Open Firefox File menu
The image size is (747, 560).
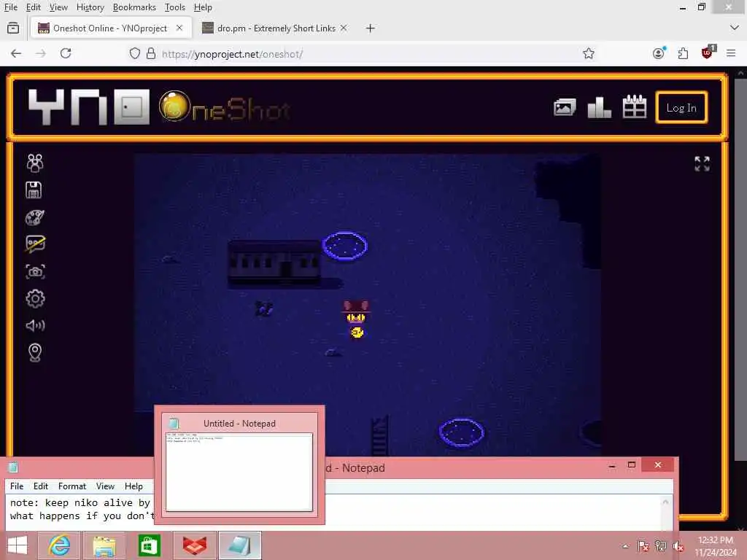[x=10, y=7]
